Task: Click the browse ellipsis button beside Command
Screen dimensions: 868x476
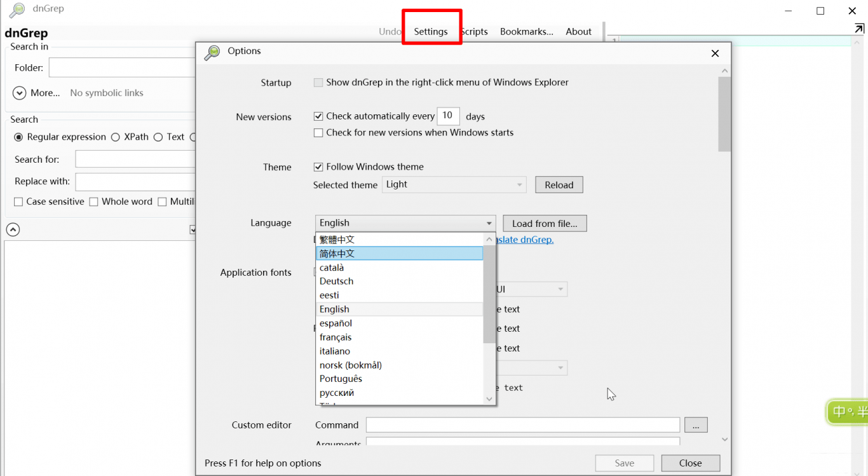Action: pos(696,425)
